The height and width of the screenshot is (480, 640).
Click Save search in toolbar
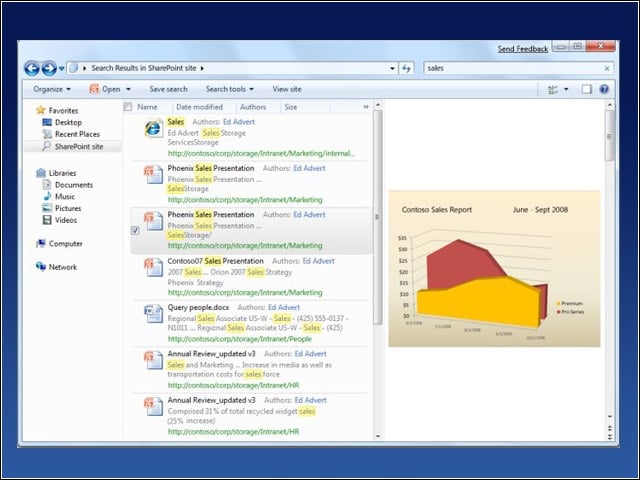click(168, 89)
